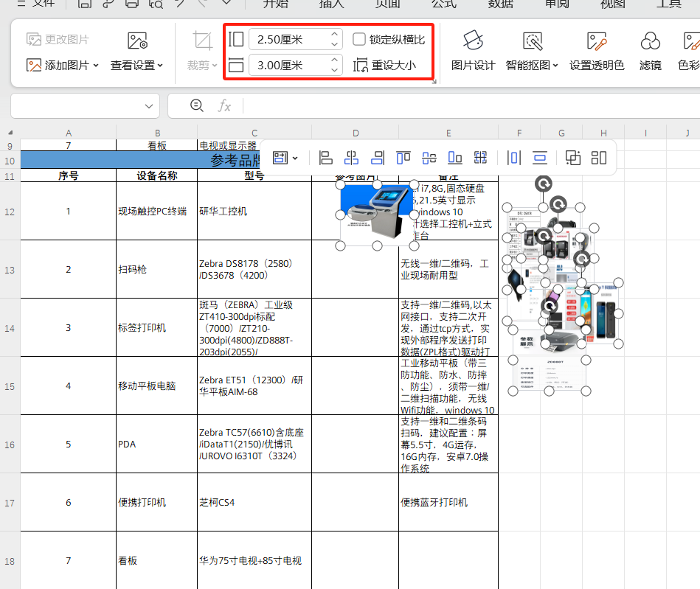Decrease the 2.50厘米 height value
The width and height of the screenshot is (700, 589).
pyautogui.click(x=334, y=44)
